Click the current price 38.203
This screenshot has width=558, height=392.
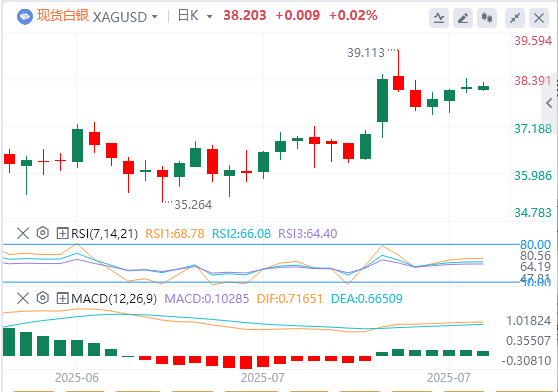coord(244,15)
